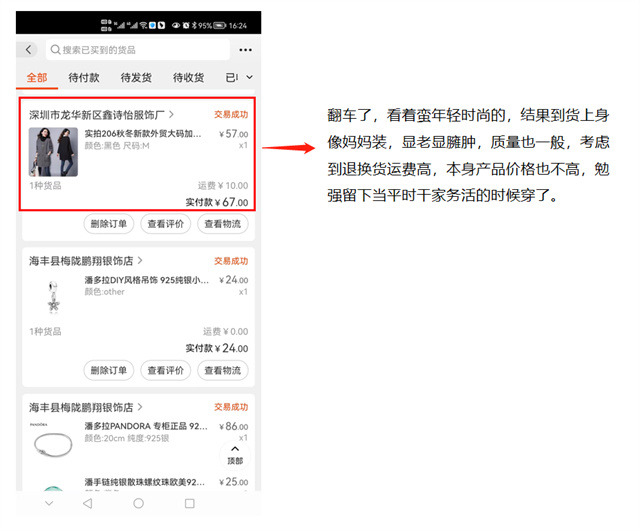Open shop 深圳市龙华新区鑫诗怡服饰厂
The width and height of the screenshot is (640, 531).
[97, 115]
